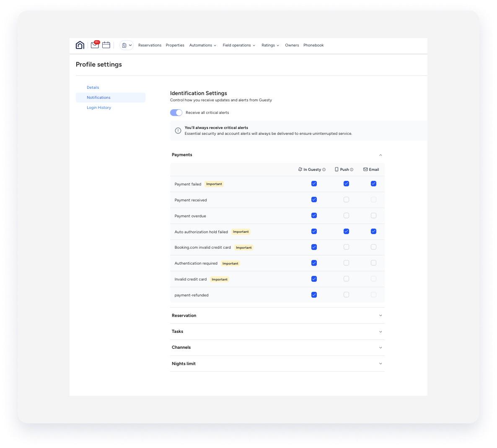This screenshot has height=448, width=497.
Task: Open the inbox icon showing 99+ badge
Action: pyautogui.click(x=95, y=45)
